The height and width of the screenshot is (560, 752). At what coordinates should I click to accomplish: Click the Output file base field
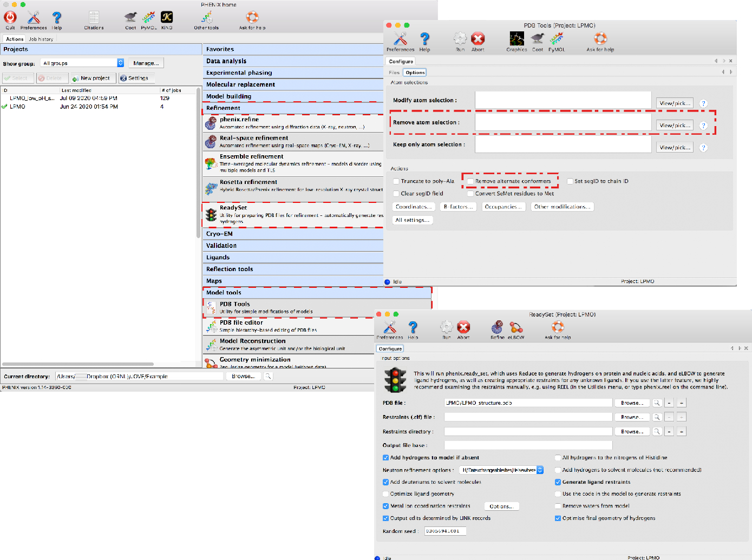point(528,445)
